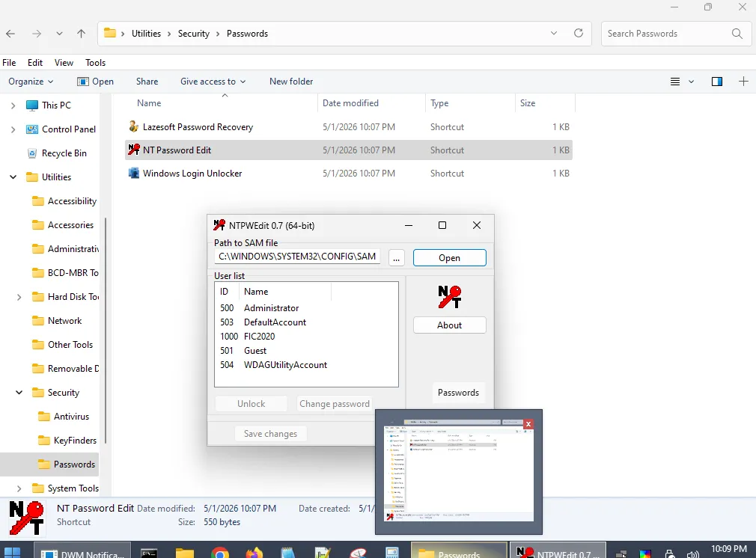Expand the Hard Disk Tools tree node

[x=19, y=297]
